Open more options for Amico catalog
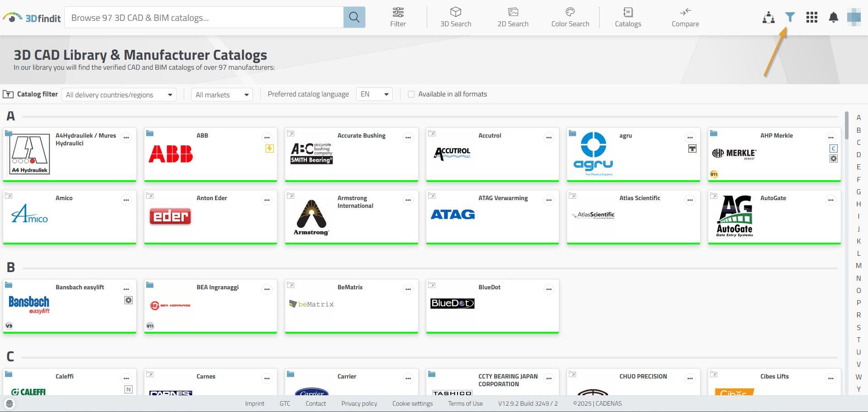 (x=126, y=200)
